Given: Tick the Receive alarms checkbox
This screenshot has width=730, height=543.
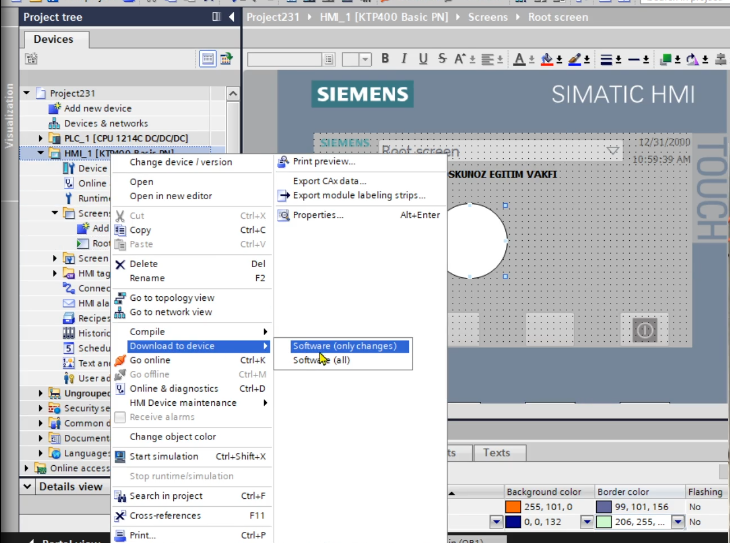Looking at the screenshot, I should (120, 417).
